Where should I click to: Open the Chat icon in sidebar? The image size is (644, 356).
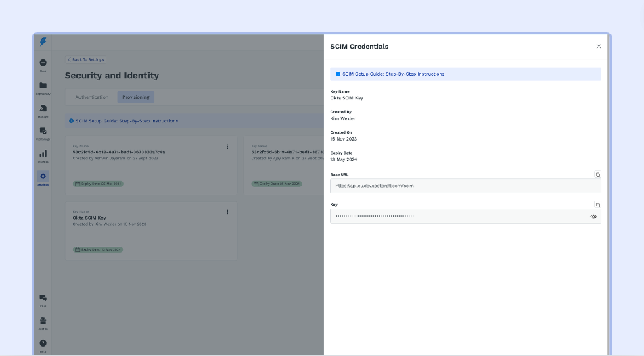(43, 298)
